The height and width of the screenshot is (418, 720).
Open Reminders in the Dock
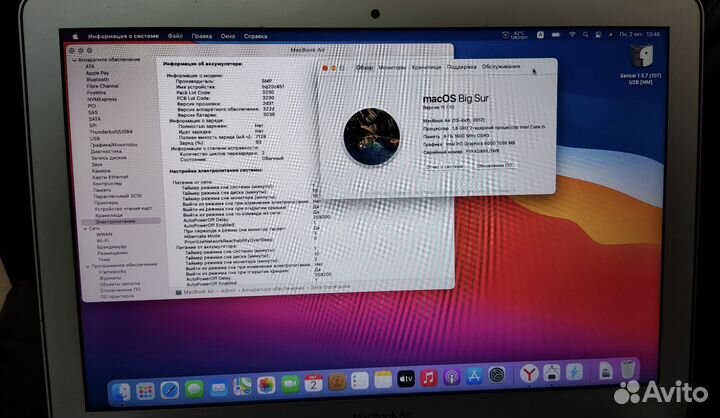click(360, 381)
